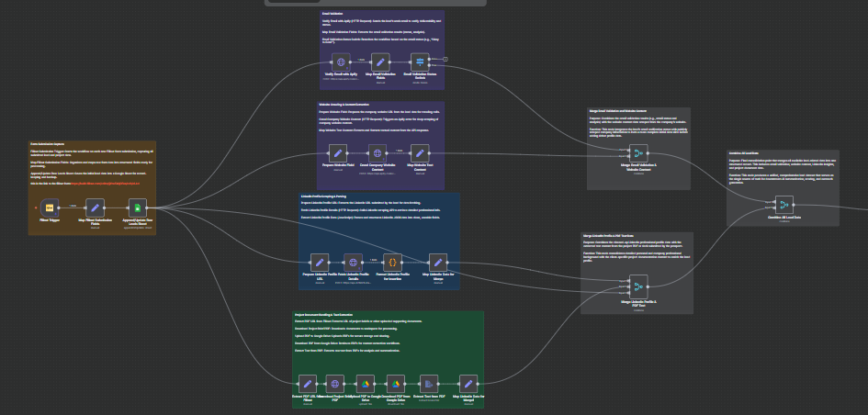Select the Email Validation sticky note title

(x=333, y=13)
